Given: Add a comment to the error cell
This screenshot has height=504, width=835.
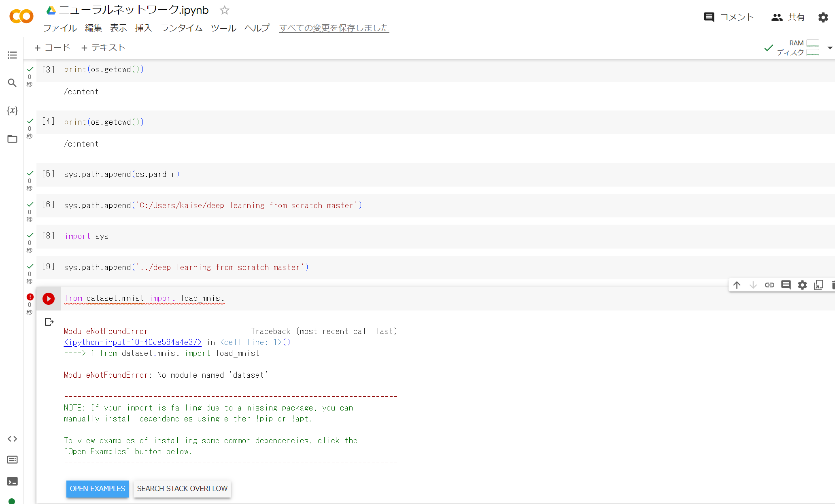Looking at the screenshot, I should point(786,285).
